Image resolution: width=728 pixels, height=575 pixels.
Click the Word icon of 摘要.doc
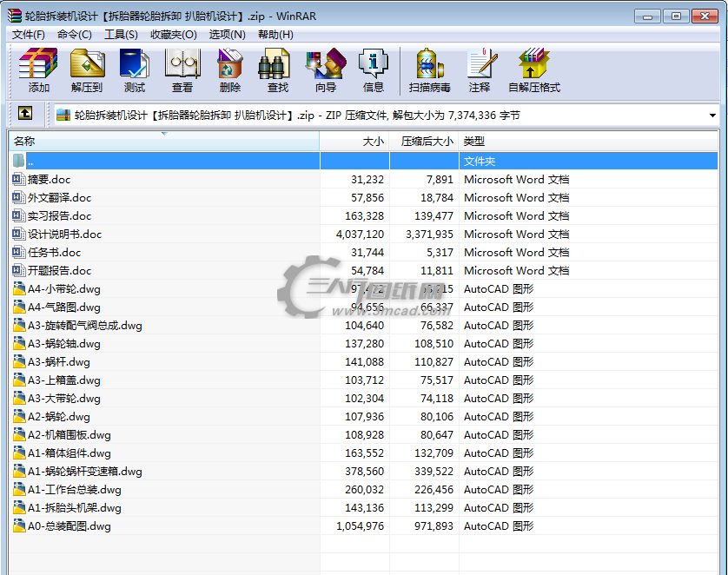tap(18, 179)
